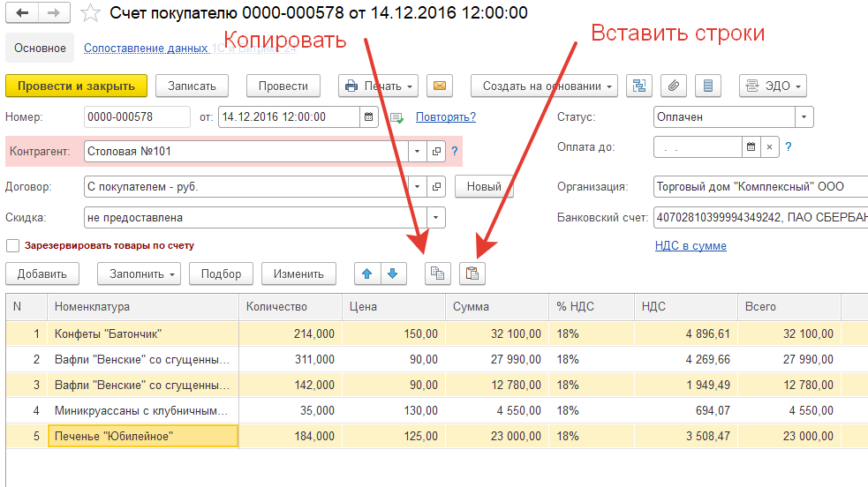Click the scheduled document icon beside Повторять

point(396,117)
